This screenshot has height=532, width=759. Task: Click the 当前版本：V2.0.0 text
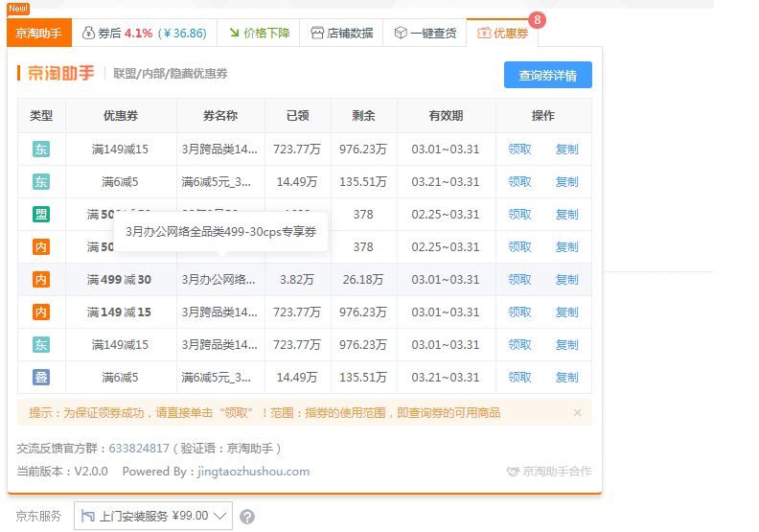(x=62, y=472)
